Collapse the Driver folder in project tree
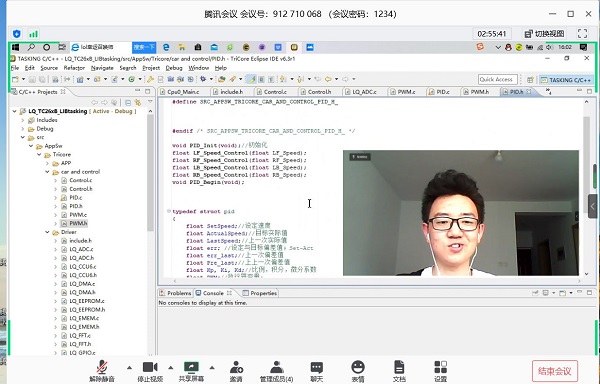The image size is (600, 384). (x=47, y=232)
